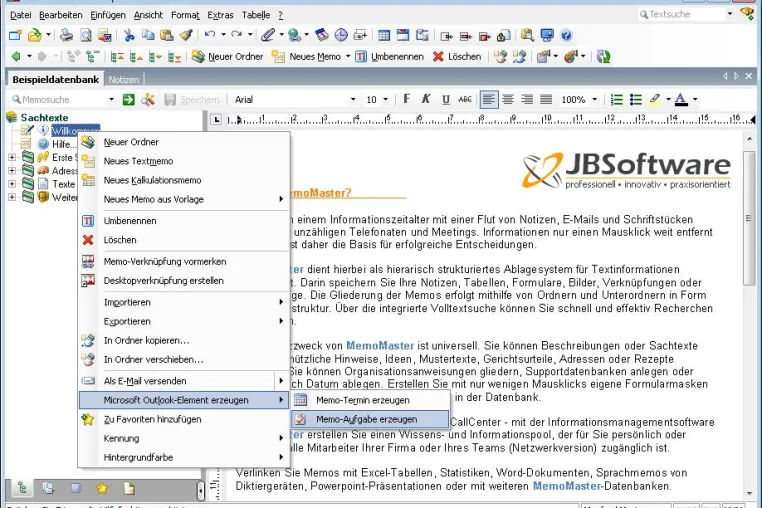This screenshot has width=762, height=508.
Task: Enable left text alignment
Action: [x=489, y=100]
